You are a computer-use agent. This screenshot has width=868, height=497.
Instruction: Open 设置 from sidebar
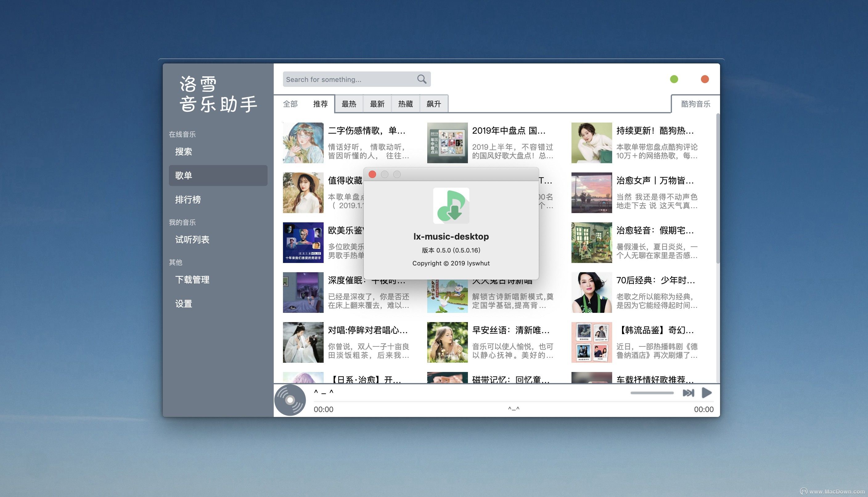coord(184,303)
